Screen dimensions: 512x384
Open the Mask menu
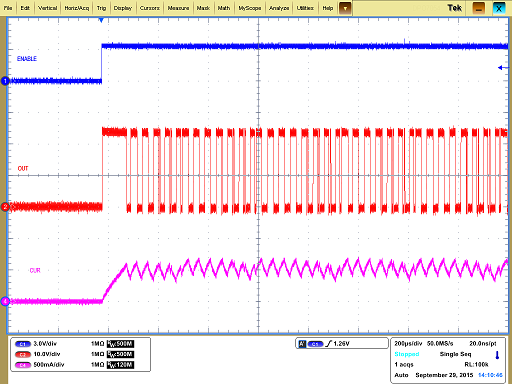203,8
